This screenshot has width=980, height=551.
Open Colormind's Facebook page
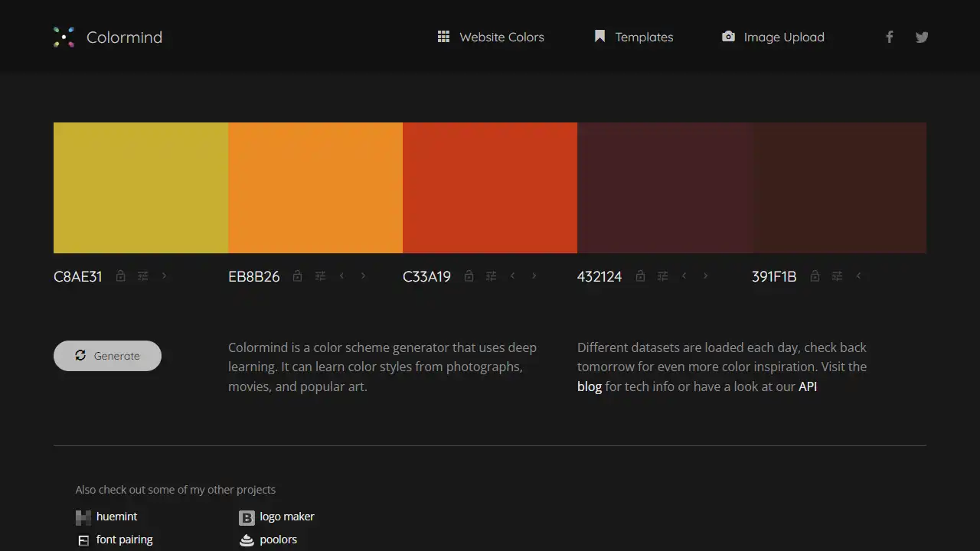click(889, 37)
